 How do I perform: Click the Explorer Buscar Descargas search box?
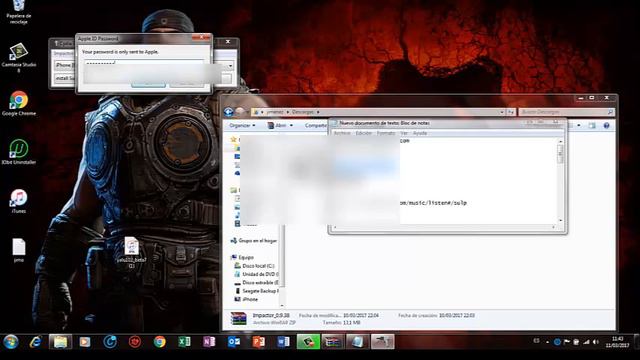pos(567,112)
